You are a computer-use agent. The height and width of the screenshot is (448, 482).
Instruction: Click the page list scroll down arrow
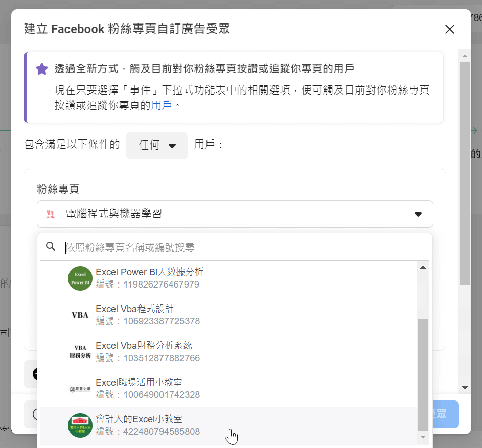point(423,437)
